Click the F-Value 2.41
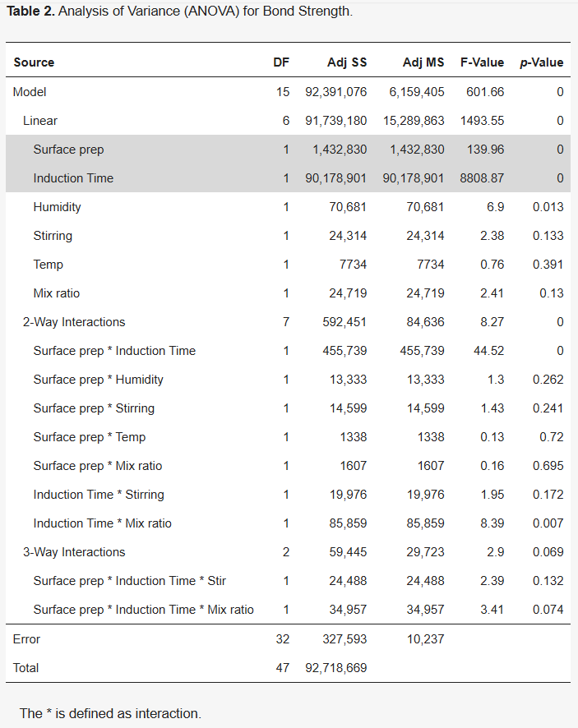578x728 pixels. click(x=492, y=293)
